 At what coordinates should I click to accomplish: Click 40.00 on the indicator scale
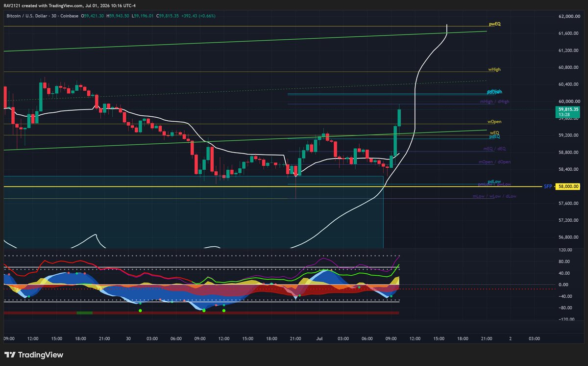(x=563, y=273)
